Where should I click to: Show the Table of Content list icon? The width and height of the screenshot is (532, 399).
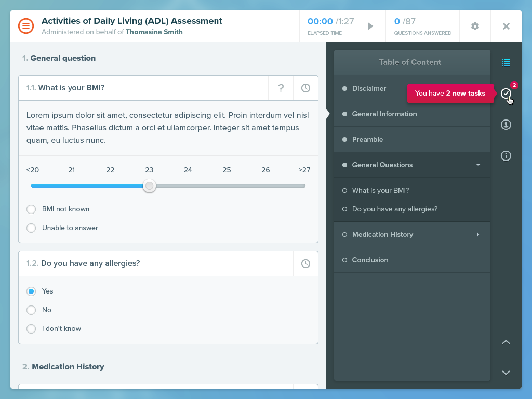(506, 62)
